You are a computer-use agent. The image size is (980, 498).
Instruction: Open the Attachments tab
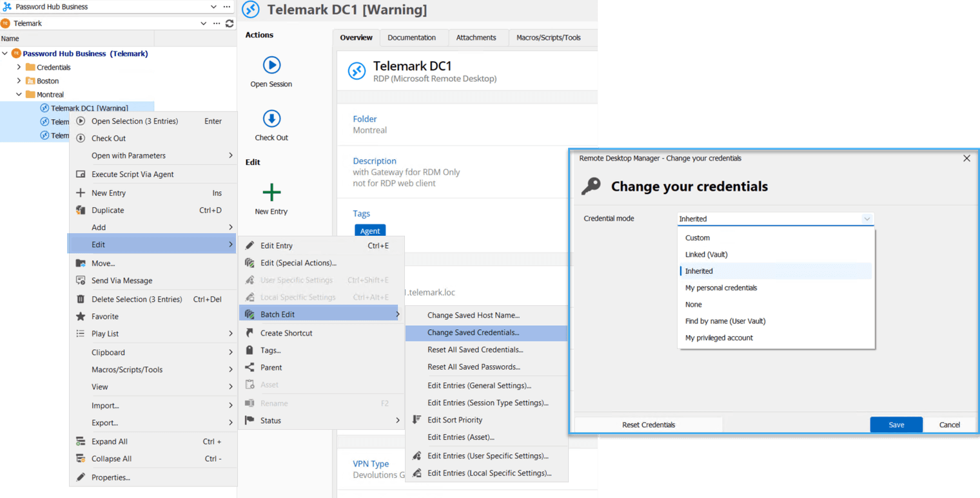[x=476, y=37]
